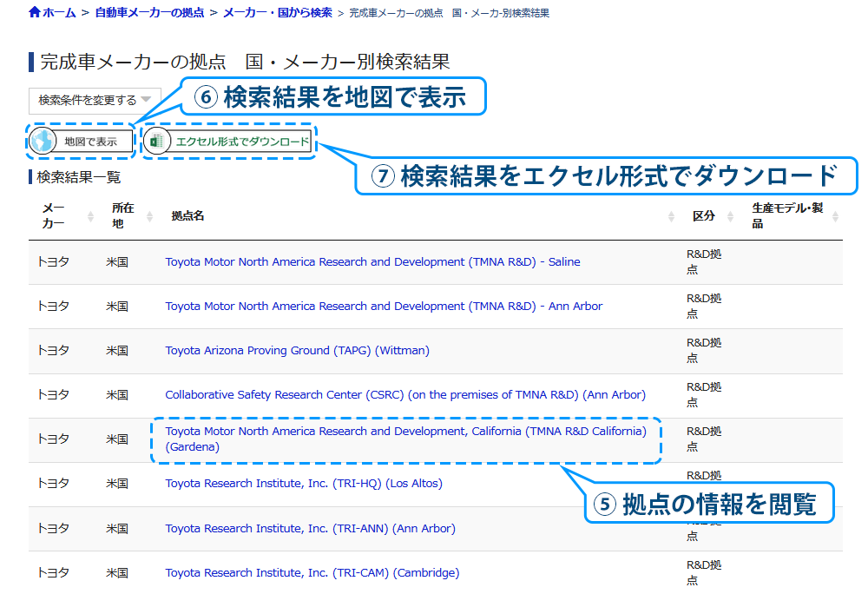Click 米国 cell in the Saline row
This screenshot has width=868, height=594.
[117, 262]
